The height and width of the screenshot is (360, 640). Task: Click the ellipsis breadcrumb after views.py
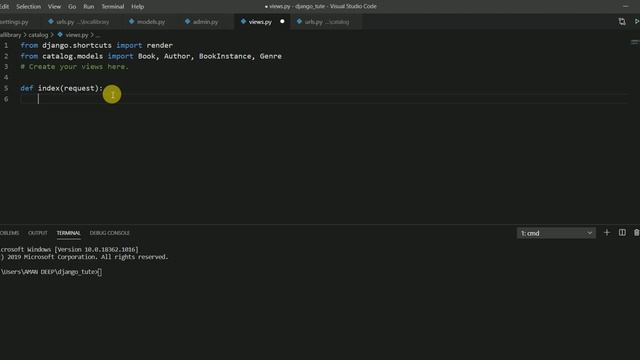(x=98, y=35)
